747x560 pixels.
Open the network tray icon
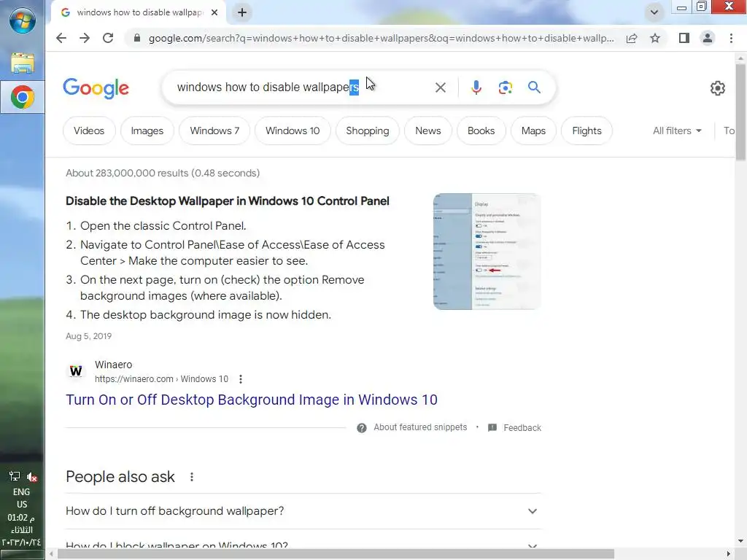(15, 476)
